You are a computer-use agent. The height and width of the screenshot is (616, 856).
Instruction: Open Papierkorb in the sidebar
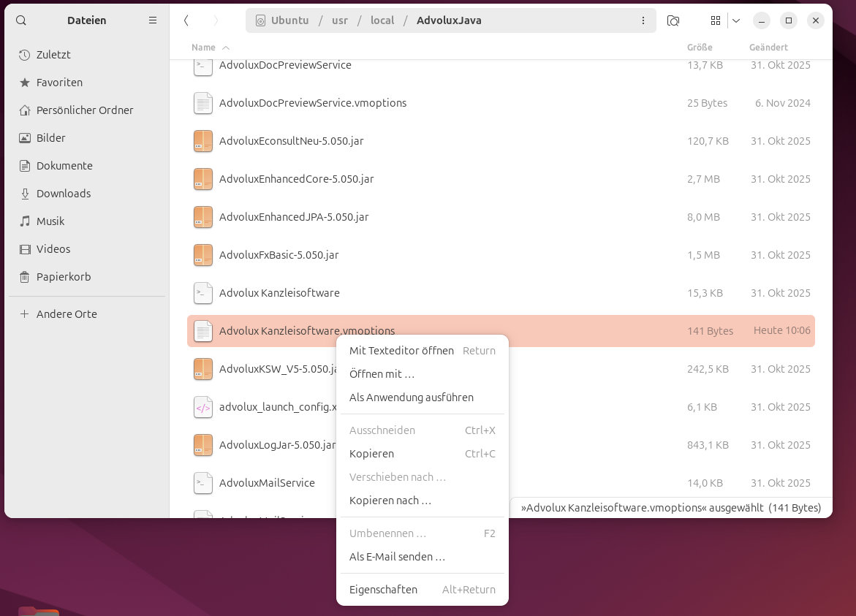pyautogui.click(x=64, y=277)
